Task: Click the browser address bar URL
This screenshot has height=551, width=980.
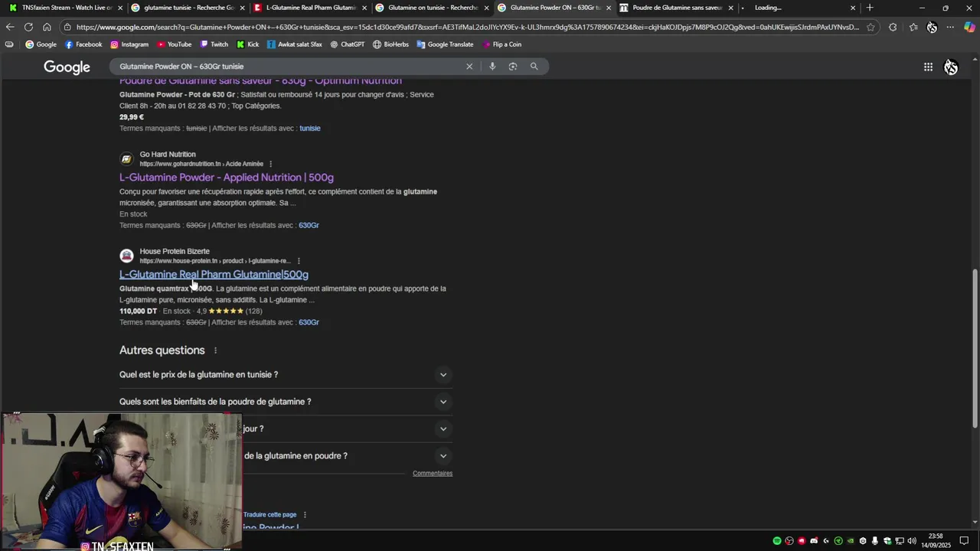Action: [467, 27]
